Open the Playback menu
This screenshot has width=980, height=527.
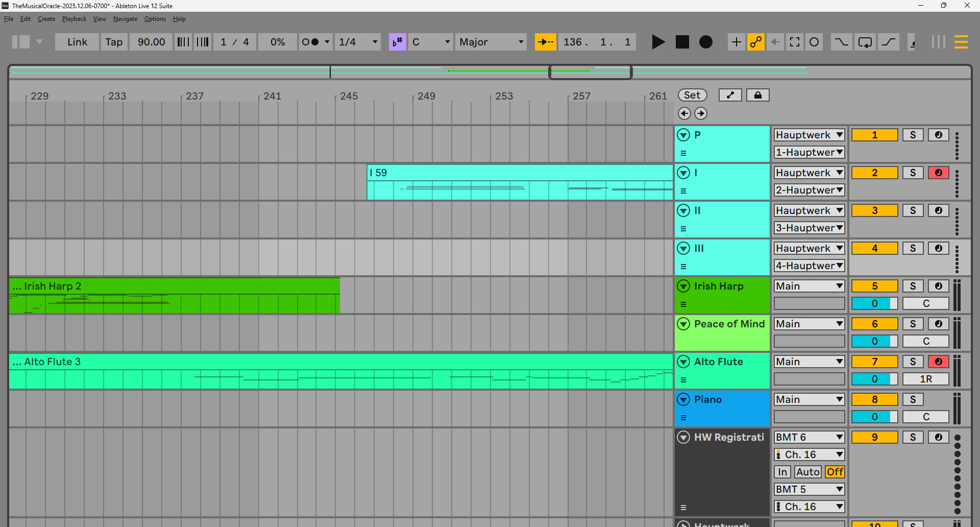click(x=74, y=19)
